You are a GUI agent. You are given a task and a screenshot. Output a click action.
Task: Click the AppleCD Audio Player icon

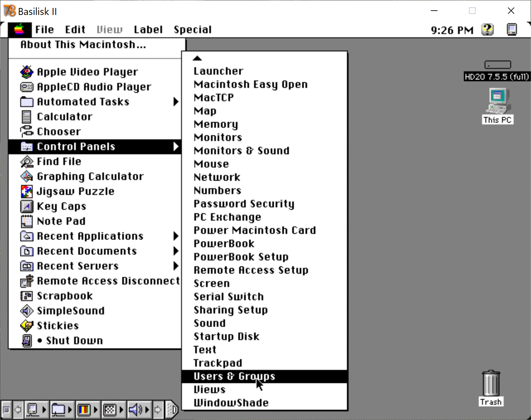pyautogui.click(x=27, y=87)
